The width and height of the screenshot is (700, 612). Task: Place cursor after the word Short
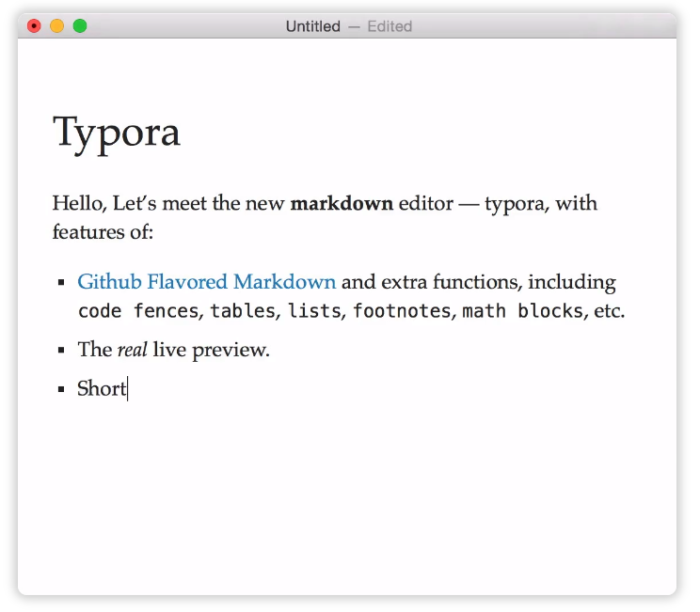[x=127, y=389]
